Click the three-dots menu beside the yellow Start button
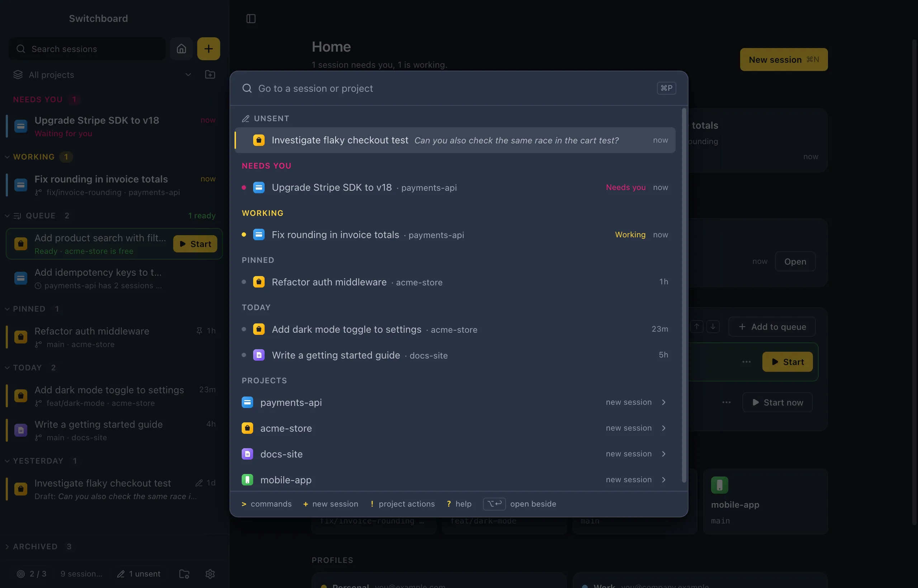This screenshot has width=918, height=588. point(747,362)
